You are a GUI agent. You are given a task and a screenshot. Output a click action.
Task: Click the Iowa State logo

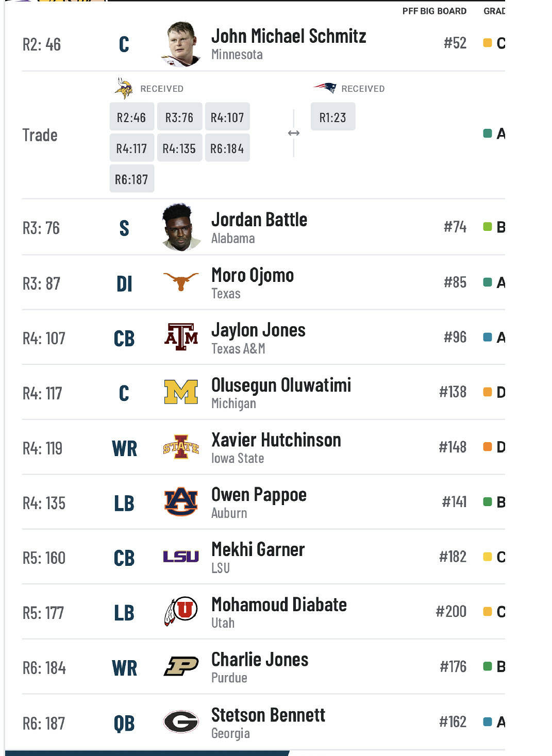pyautogui.click(x=181, y=447)
